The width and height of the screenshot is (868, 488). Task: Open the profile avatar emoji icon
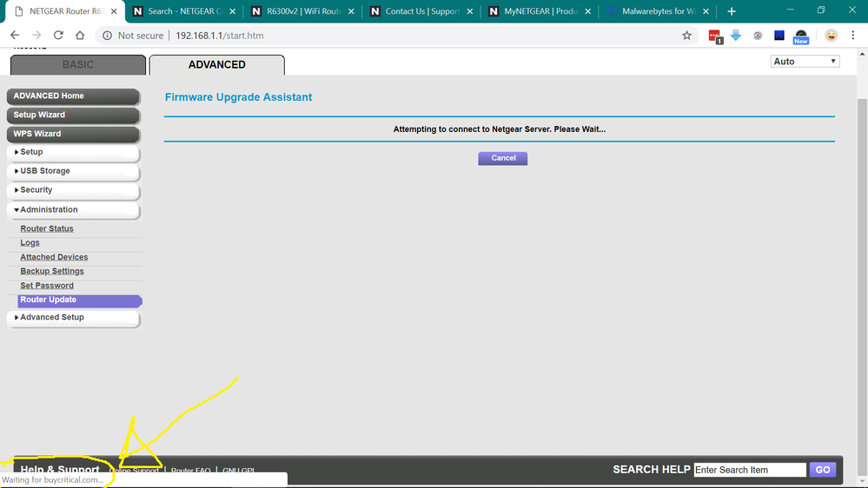tap(831, 36)
